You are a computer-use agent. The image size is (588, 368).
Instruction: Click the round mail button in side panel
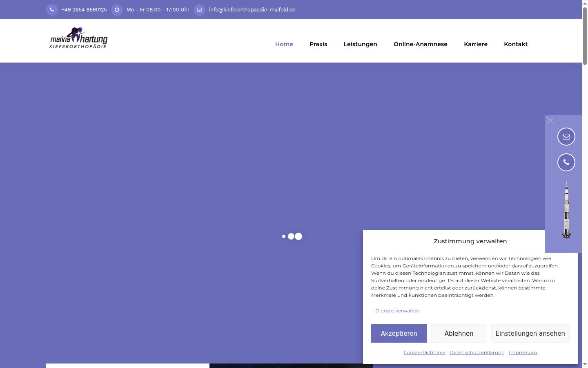point(566,137)
